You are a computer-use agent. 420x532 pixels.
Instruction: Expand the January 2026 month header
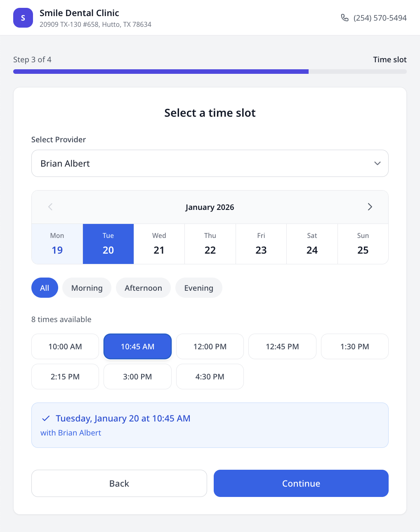[x=210, y=207]
